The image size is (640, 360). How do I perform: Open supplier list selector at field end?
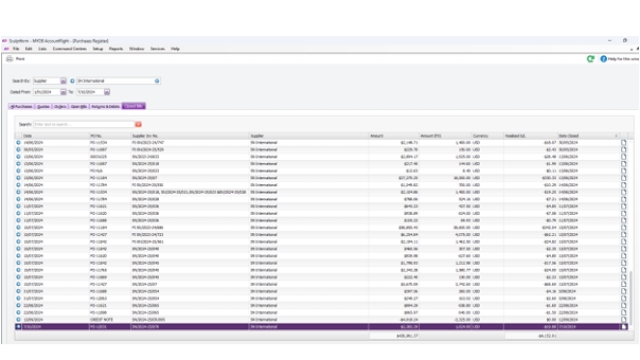tap(157, 81)
